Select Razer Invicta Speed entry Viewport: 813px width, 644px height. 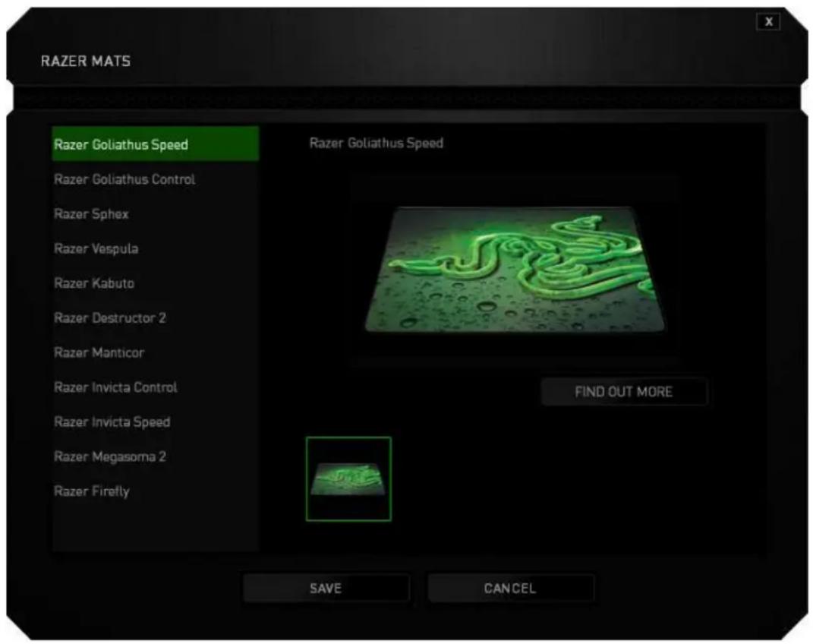click(x=156, y=422)
